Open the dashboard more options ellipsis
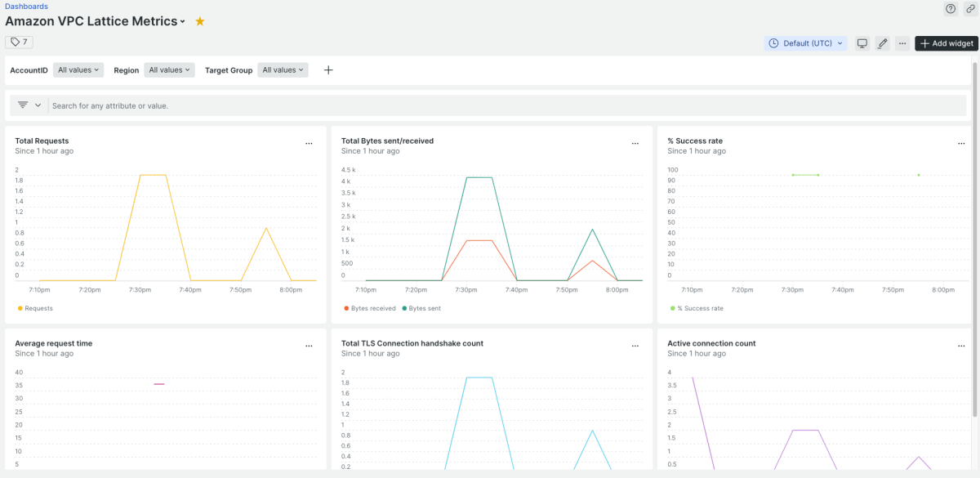This screenshot has width=980, height=478. tap(902, 43)
